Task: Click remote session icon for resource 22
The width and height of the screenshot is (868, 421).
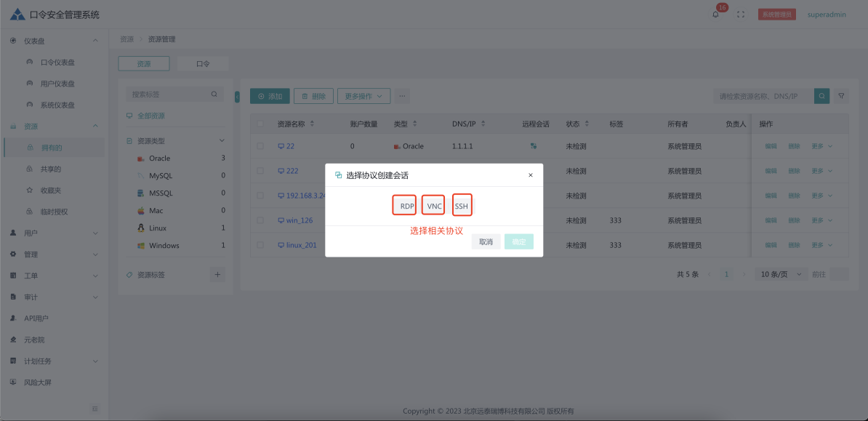Action: tap(534, 146)
